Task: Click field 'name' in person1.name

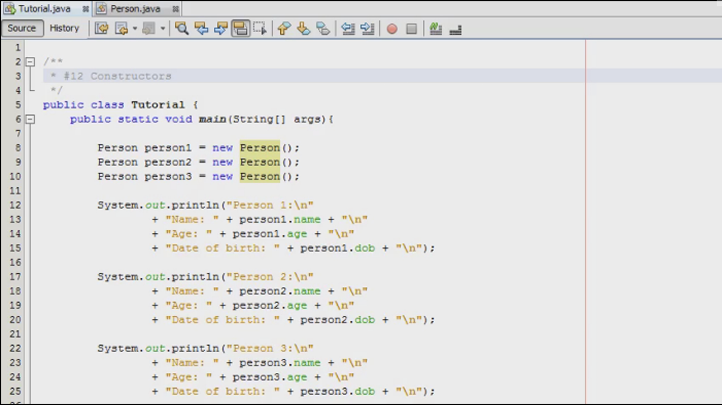Action: 307,220
